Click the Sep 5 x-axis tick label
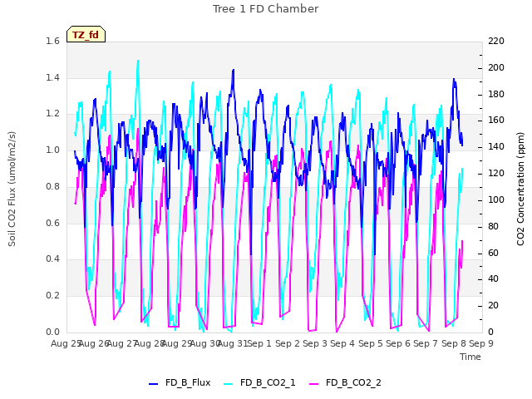The width and height of the screenshot is (532, 399). (370, 343)
